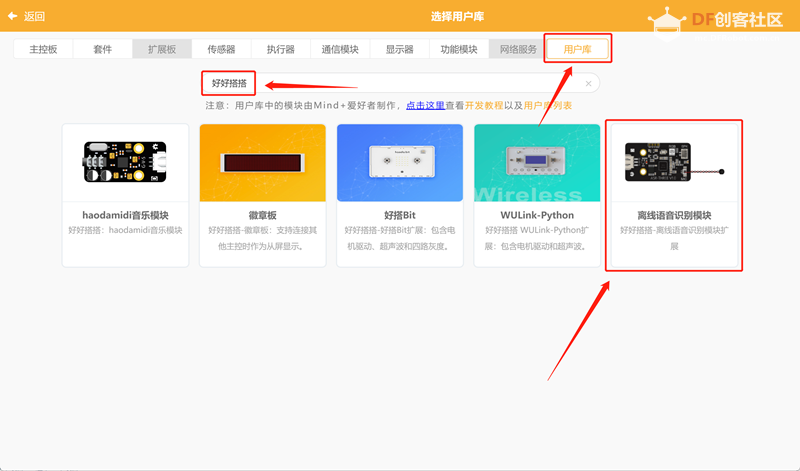Select 离线语音识别模块 board image

tap(674, 162)
